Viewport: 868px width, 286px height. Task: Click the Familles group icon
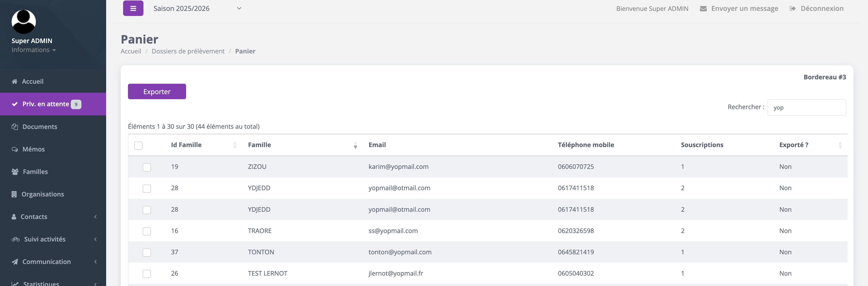[x=15, y=172]
